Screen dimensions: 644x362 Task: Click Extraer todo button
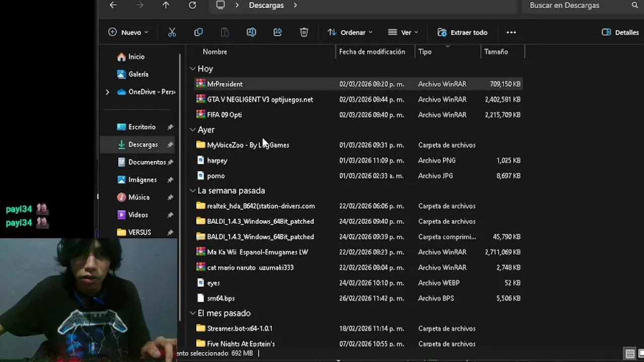(x=463, y=32)
